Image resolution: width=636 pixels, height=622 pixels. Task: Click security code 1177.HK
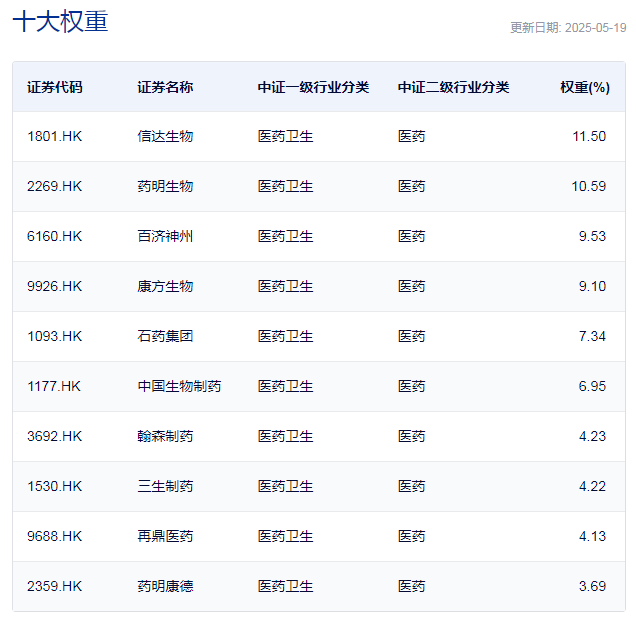[54, 386]
